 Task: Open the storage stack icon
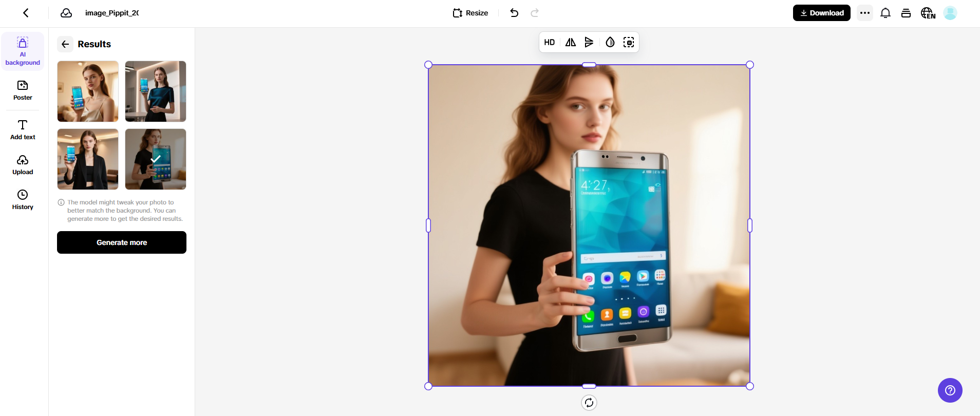[x=906, y=13]
